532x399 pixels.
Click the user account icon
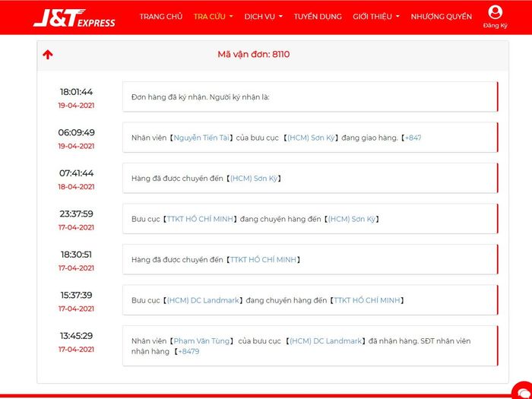click(495, 13)
